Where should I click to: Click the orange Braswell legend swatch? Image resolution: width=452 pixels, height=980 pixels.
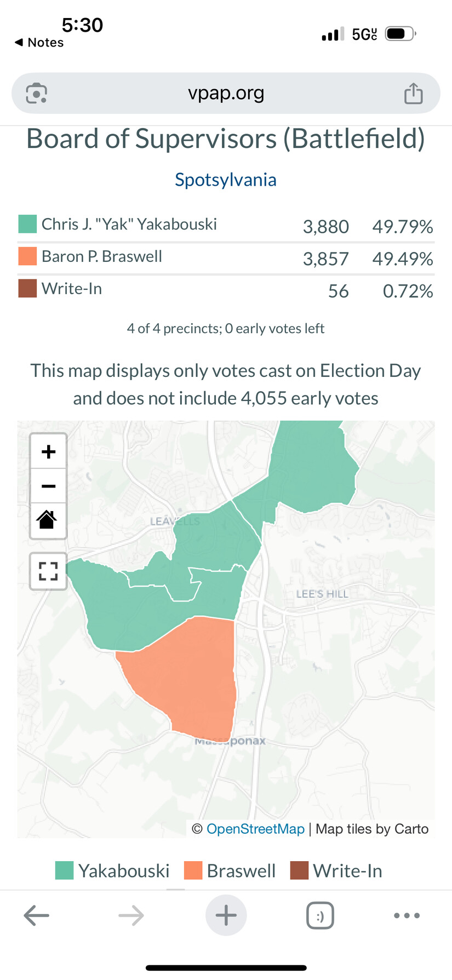193,870
